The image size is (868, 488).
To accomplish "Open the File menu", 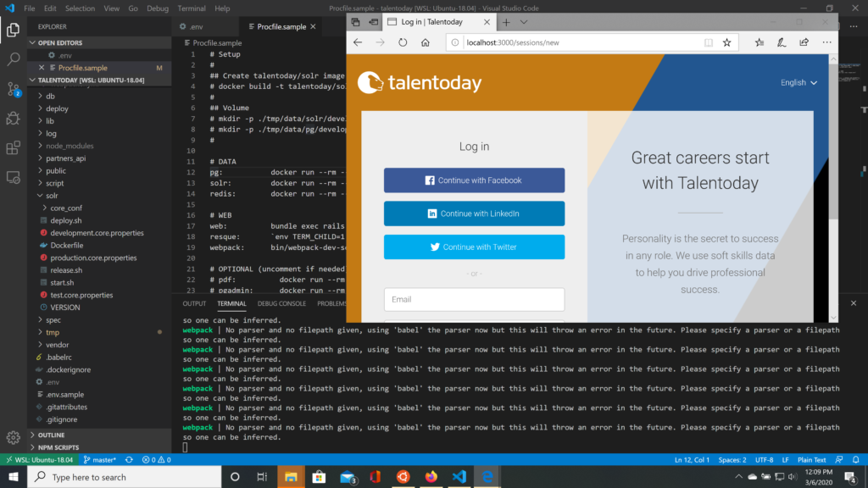I will tap(30, 8).
